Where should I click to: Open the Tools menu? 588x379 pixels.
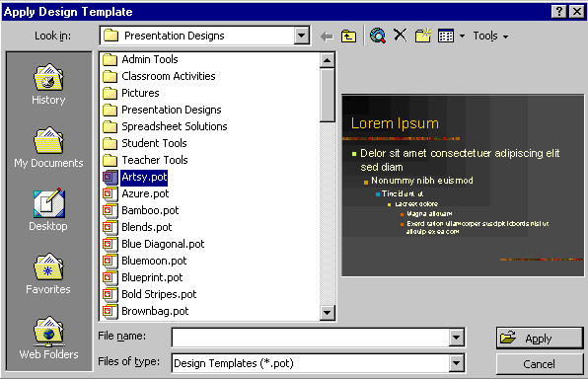pyautogui.click(x=490, y=36)
